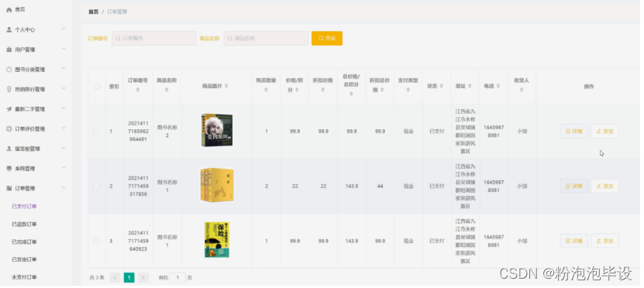This screenshot has height=288, width=644.
Task: Check the box for order row 3
Action: (x=97, y=242)
